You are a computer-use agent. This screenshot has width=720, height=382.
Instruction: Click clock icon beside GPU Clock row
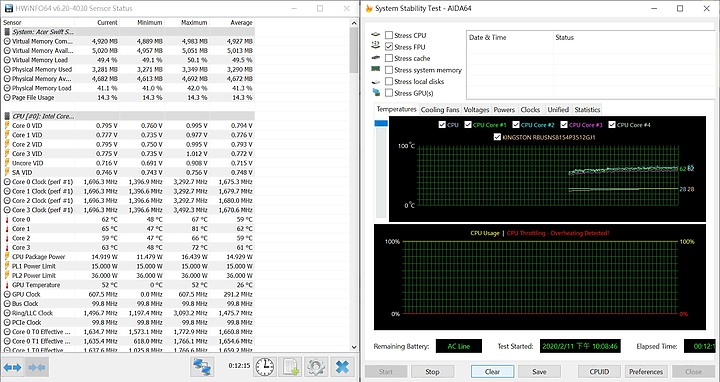[x=7, y=294]
